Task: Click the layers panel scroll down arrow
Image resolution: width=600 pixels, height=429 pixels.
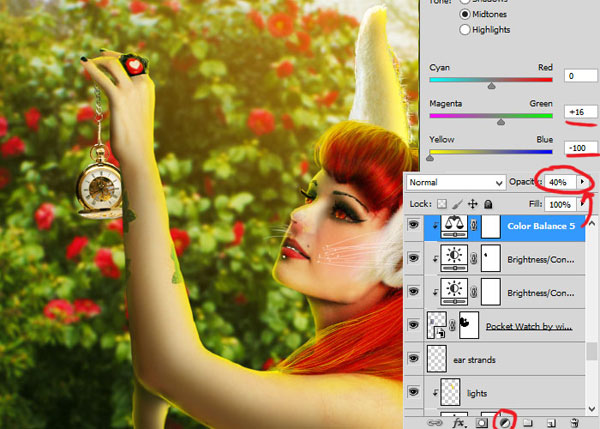Action: click(x=592, y=409)
